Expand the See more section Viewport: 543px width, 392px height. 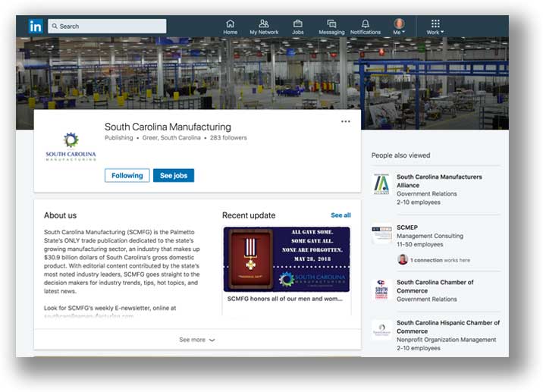click(196, 340)
